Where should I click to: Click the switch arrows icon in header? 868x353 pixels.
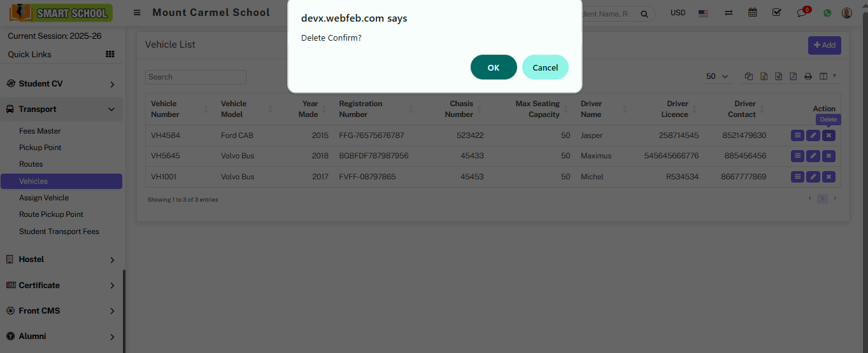pyautogui.click(x=729, y=13)
